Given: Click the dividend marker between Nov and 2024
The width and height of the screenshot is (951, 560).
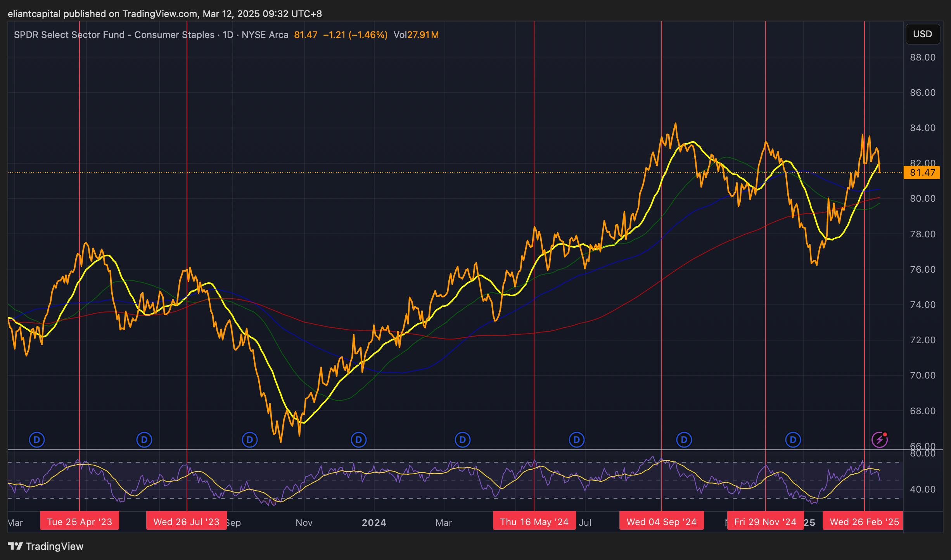Looking at the screenshot, I should click(x=358, y=440).
